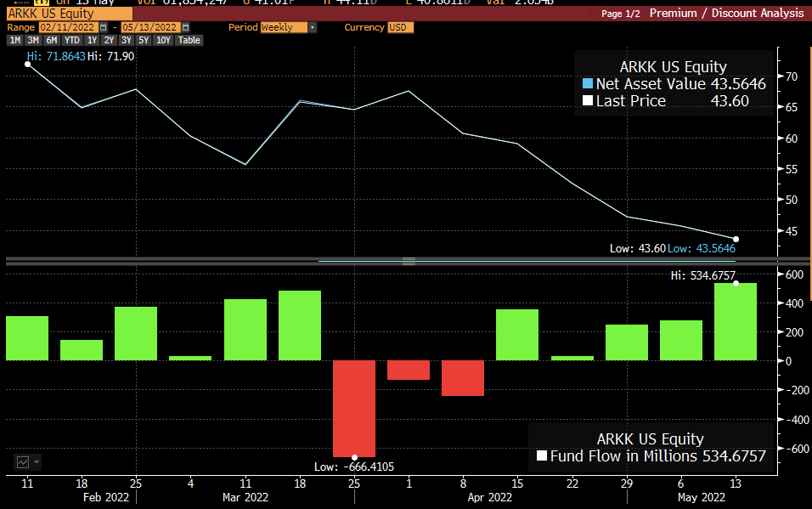
Task: Click the blue Low: 43.5646 label
Action: (702, 248)
